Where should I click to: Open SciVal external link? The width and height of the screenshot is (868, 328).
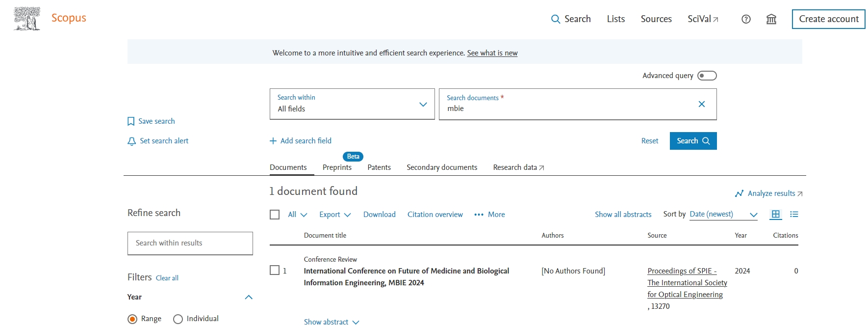[703, 19]
